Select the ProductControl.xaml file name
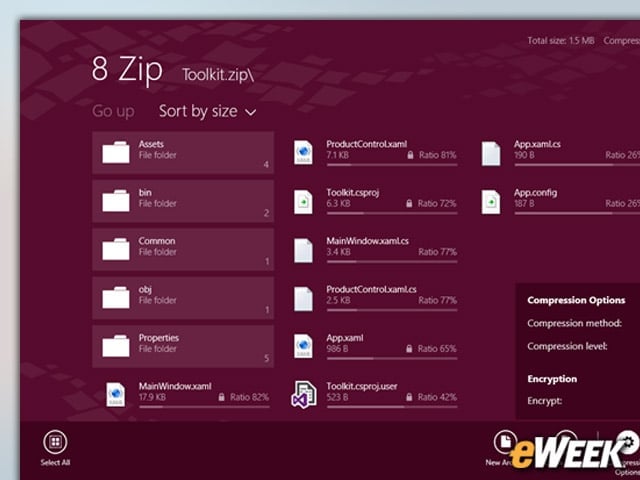 point(367,144)
